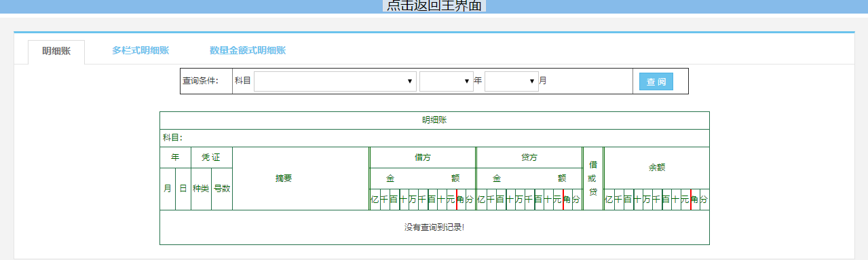Click the 科目: row in table
This screenshot has width=868, height=260.
[x=434, y=138]
